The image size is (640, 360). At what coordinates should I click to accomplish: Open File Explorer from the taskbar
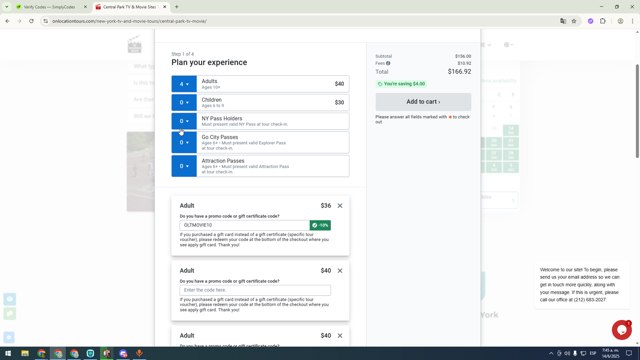point(25,353)
